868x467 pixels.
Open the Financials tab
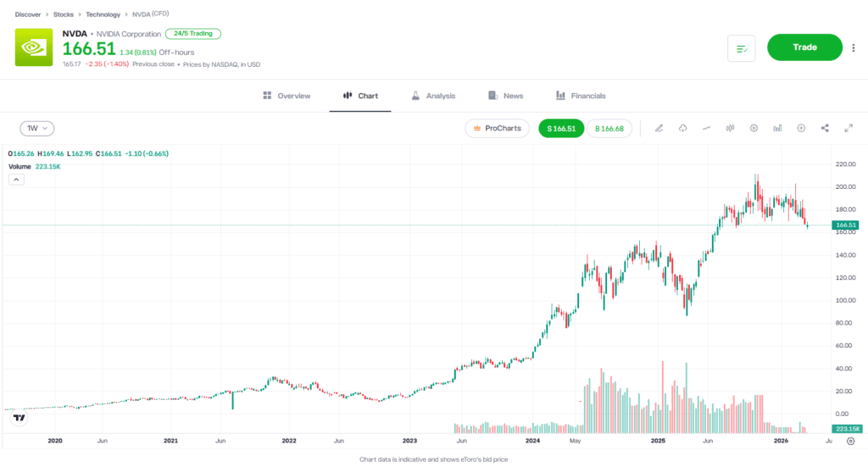pyautogui.click(x=581, y=96)
